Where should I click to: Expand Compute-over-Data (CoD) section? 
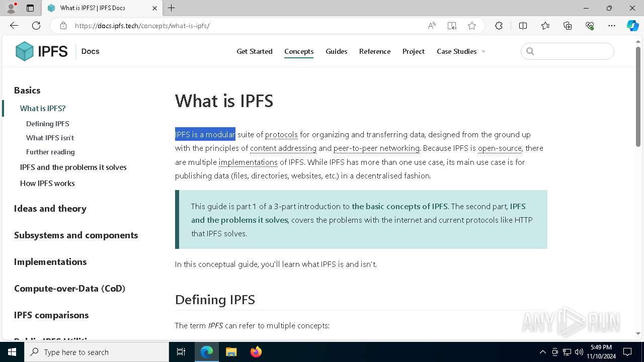coord(69,289)
